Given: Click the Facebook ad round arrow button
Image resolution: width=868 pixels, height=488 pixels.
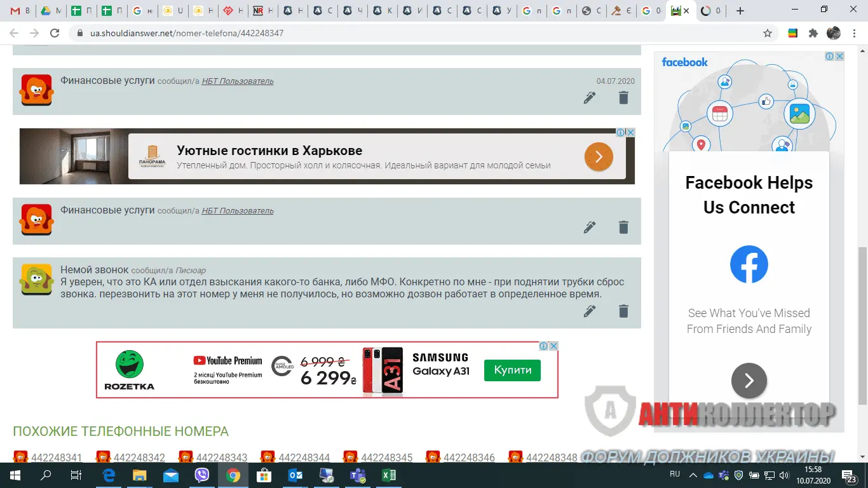Looking at the screenshot, I should click(749, 381).
